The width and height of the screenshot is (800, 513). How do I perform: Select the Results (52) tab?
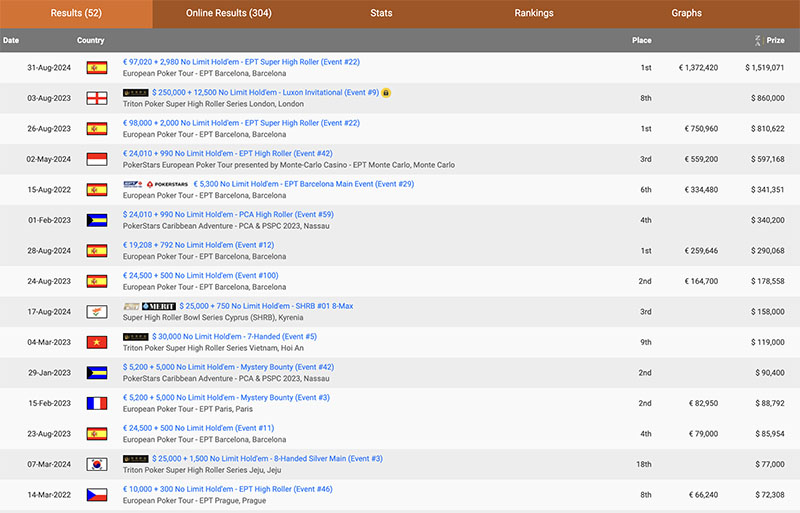coord(76,13)
